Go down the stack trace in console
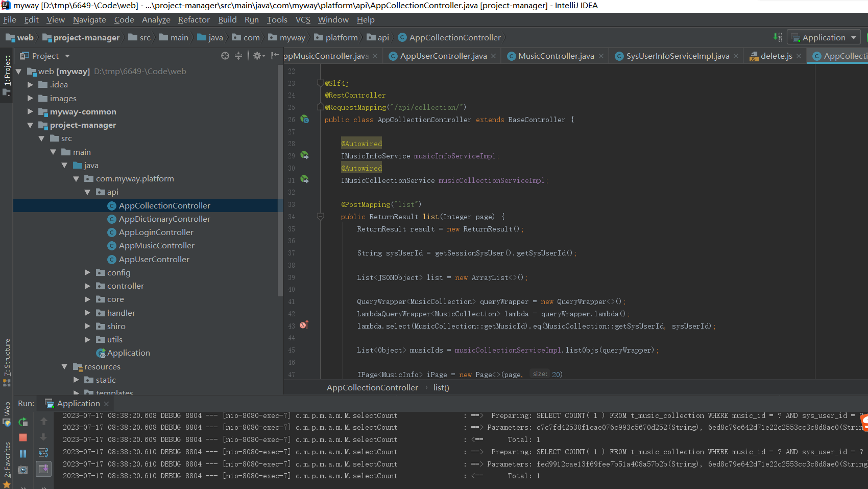Screen dimensions: 868x489 pos(43,437)
